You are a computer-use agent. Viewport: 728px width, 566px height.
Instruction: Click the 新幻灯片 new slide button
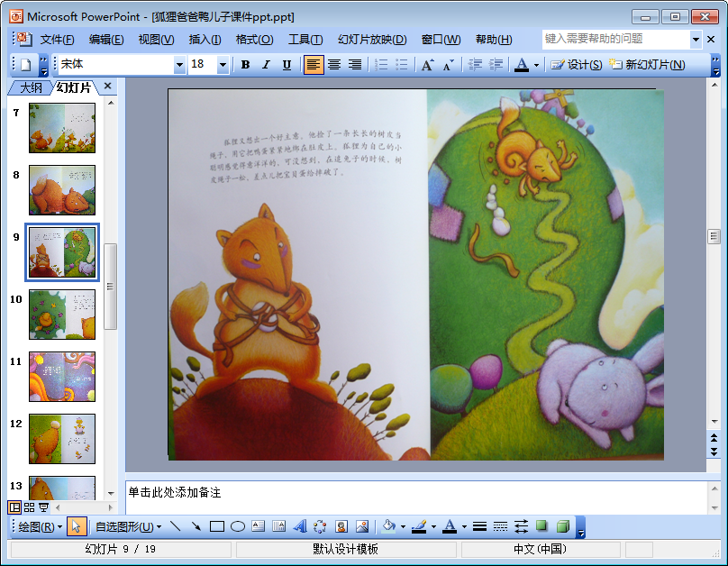(x=647, y=65)
